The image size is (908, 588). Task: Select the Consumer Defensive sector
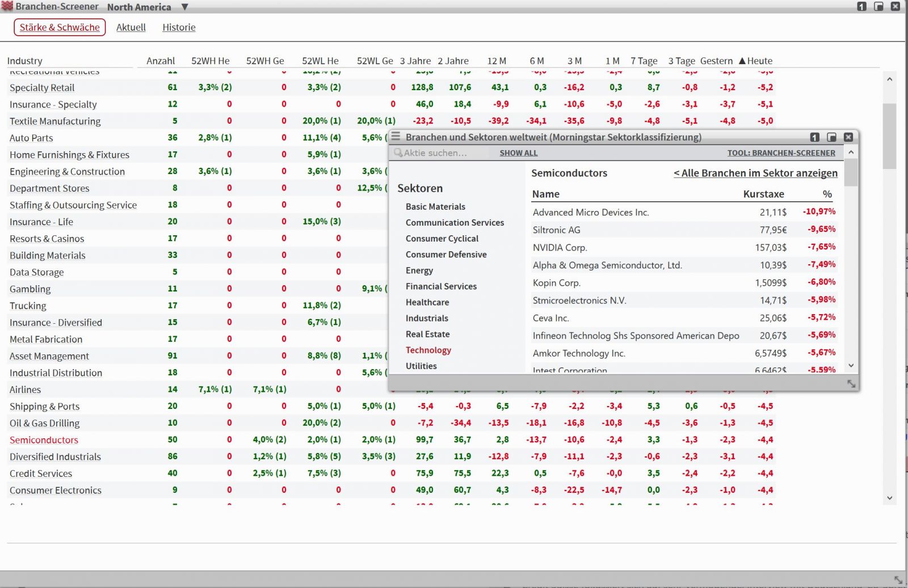click(x=446, y=255)
